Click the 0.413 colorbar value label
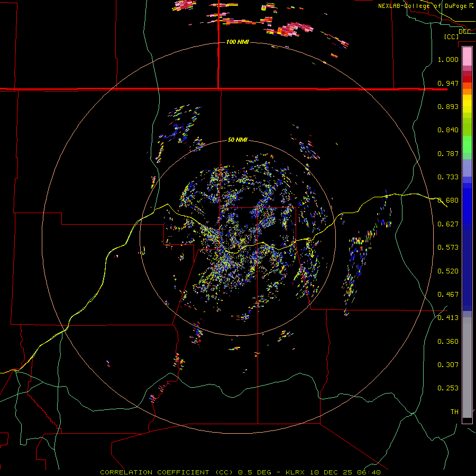 tap(448, 318)
